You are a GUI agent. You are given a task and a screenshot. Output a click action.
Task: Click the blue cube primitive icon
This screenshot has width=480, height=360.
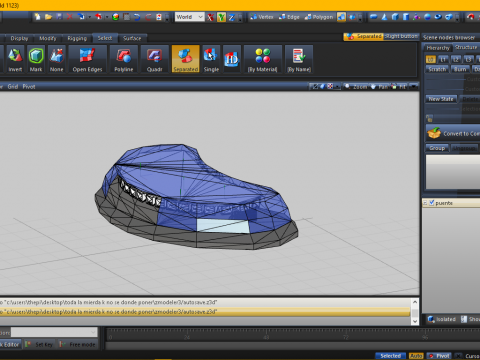[395, 17]
